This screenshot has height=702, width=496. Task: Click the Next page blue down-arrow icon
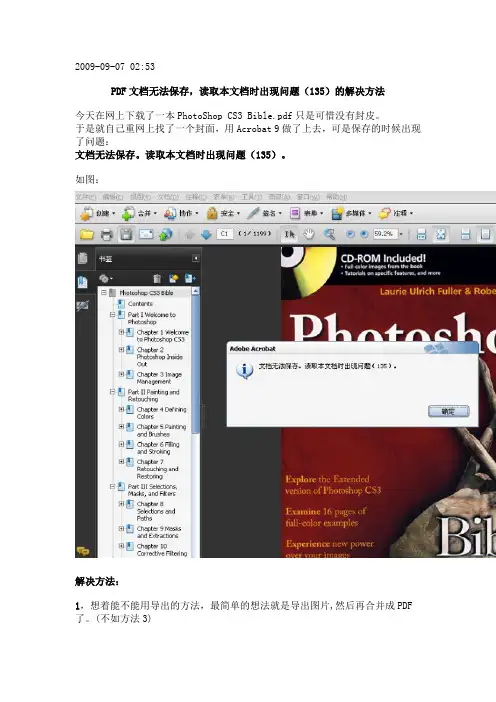pos(206,234)
